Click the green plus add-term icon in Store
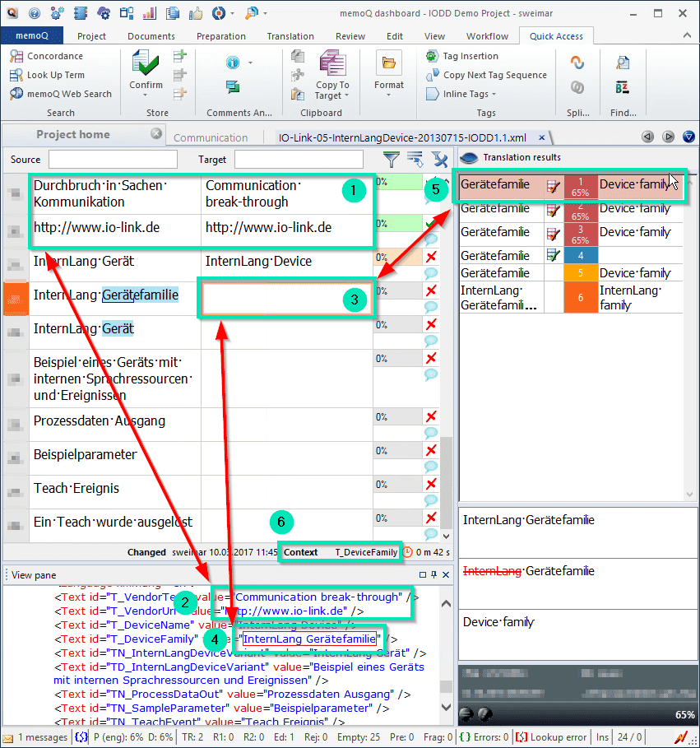 [x=180, y=56]
